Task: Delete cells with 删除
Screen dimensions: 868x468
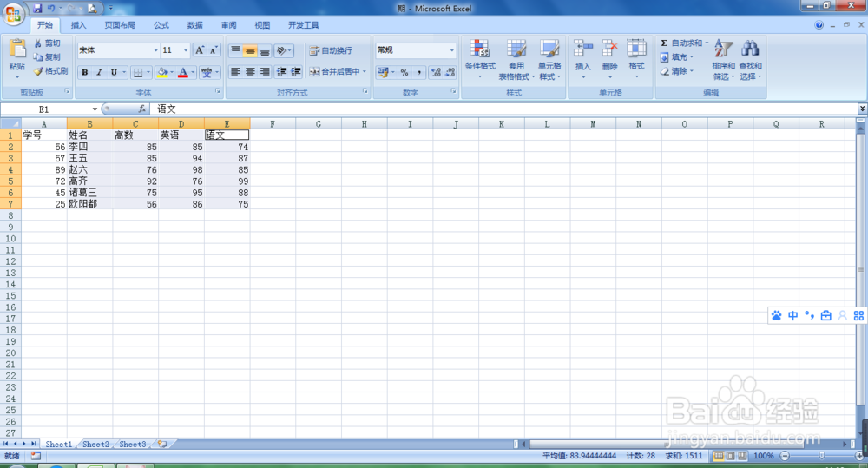Action: [609, 59]
